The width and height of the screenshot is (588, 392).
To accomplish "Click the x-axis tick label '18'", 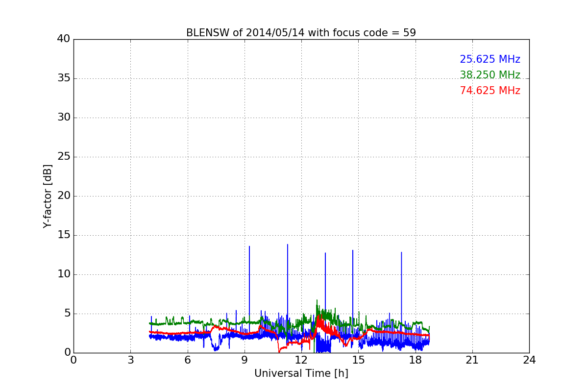I will click(x=416, y=360).
